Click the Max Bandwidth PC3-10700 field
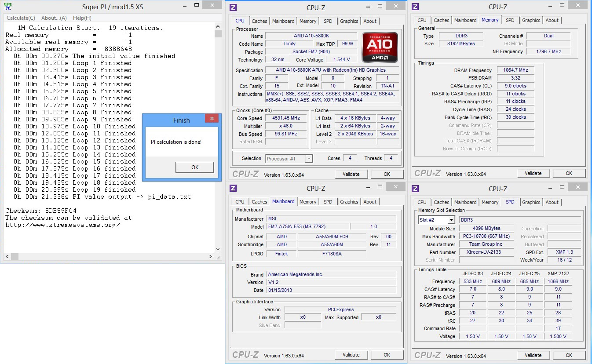Image resolution: width=592 pixels, height=364 pixels. pos(486,237)
